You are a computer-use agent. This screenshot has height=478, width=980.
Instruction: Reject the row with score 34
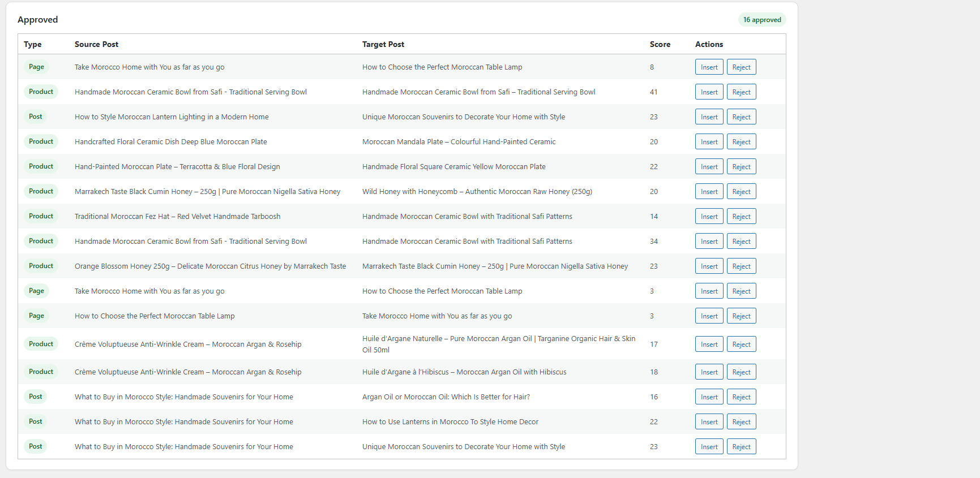coord(741,242)
